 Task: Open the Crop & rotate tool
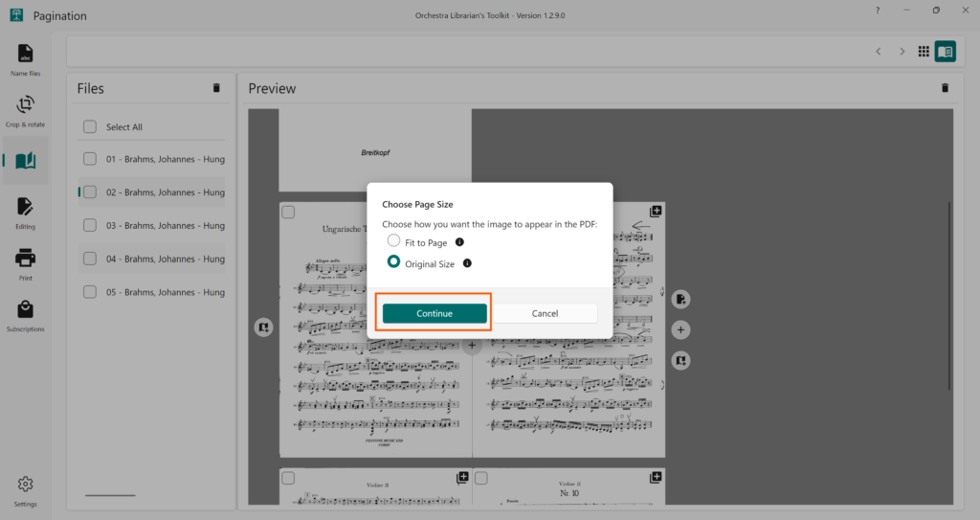coord(26,108)
